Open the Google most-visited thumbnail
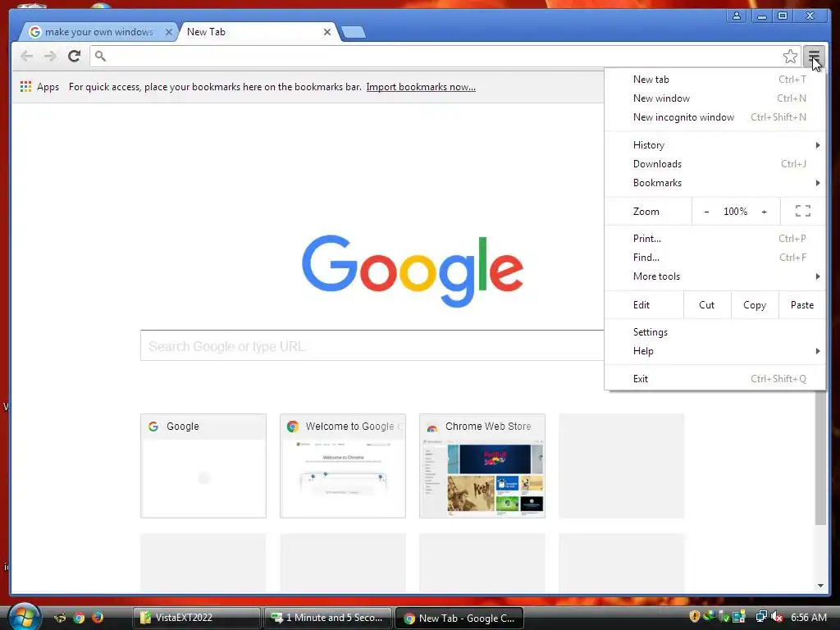 203,466
